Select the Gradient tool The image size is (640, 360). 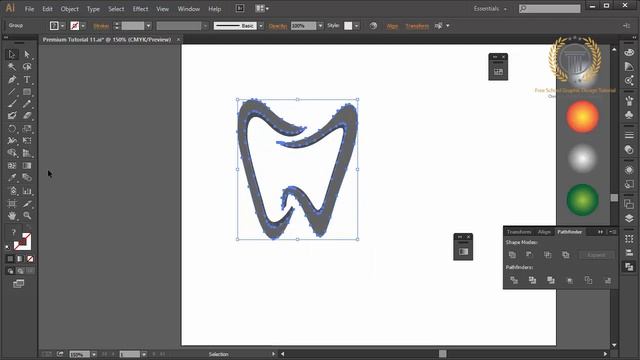pos(27,166)
